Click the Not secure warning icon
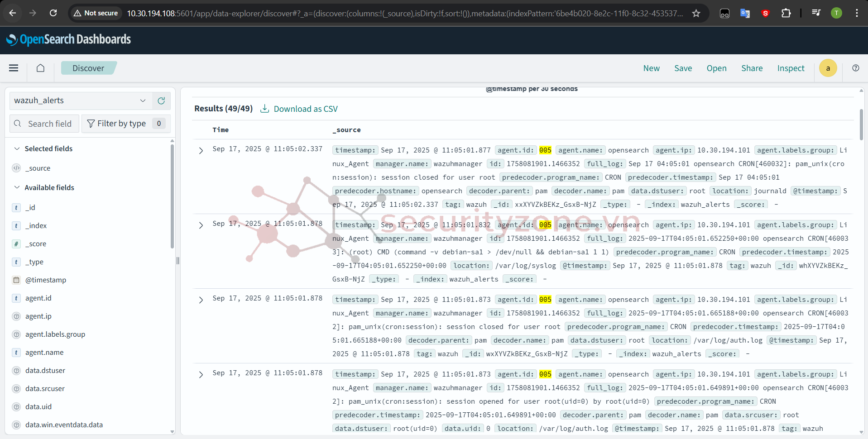This screenshot has height=439, width=868. tap(77, 13)
